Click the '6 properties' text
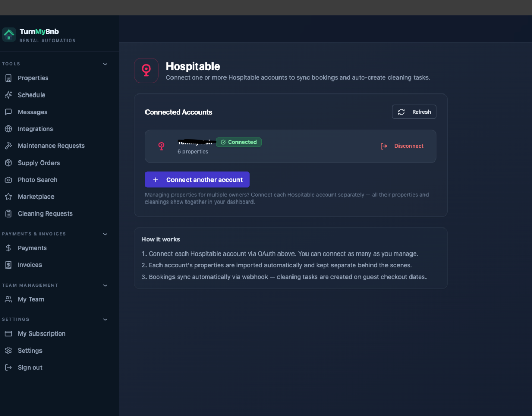The image size is (532, 416). 193,152
